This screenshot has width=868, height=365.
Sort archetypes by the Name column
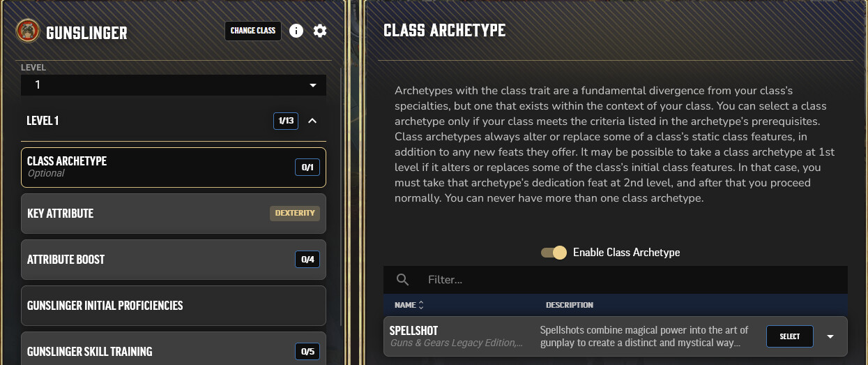point(409,305)
